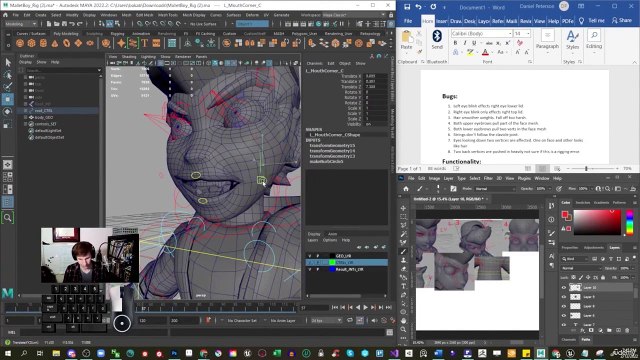Click the Word zoom slider handle
The image size is (640, 360).
pos(586,169)
